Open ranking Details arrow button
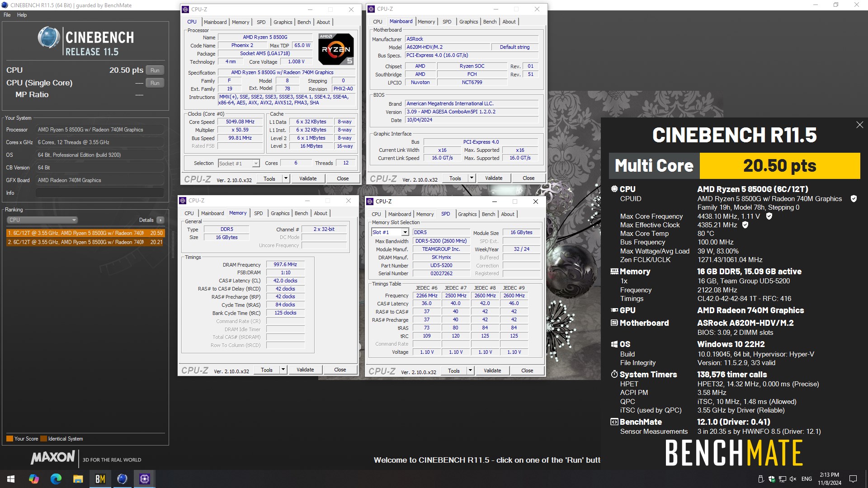 point(160,220)
